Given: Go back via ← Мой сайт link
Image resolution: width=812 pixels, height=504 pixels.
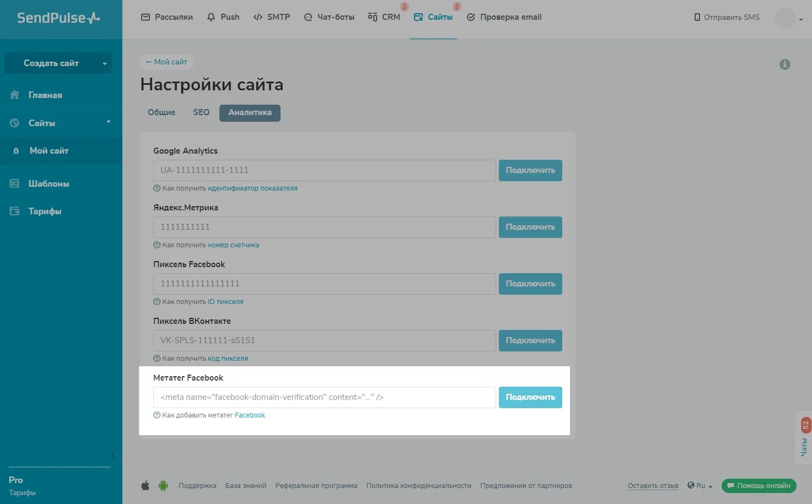Looking at the screenshot, I should point(166,62).
